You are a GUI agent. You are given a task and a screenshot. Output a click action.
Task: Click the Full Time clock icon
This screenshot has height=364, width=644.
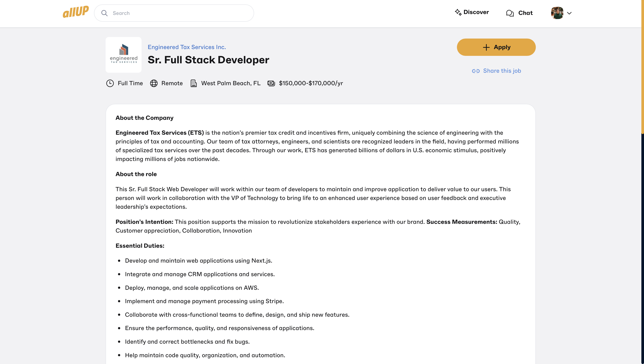110,83
